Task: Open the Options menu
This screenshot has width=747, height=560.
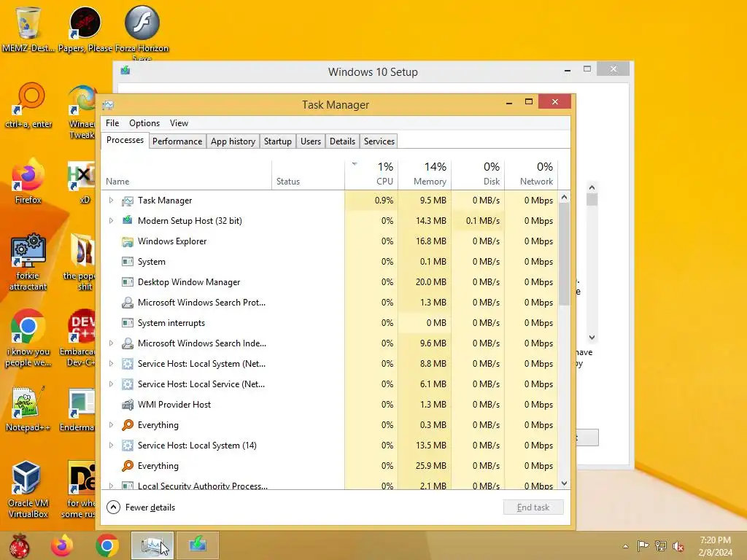Action: coord(144,122)
